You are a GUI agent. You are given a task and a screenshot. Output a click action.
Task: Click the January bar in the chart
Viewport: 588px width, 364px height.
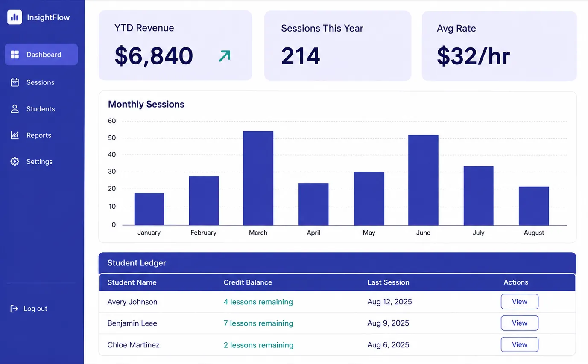pos(149,209)
